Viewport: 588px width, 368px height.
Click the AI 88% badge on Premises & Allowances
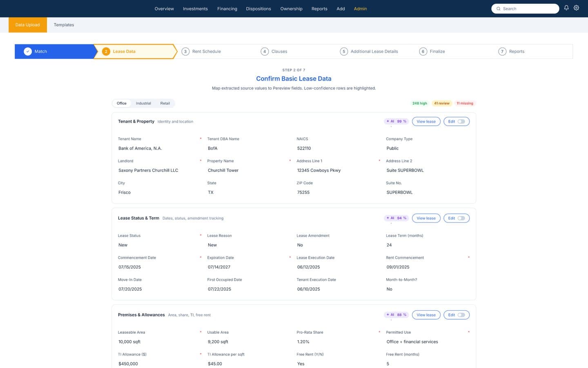click(x=396, y=315)
